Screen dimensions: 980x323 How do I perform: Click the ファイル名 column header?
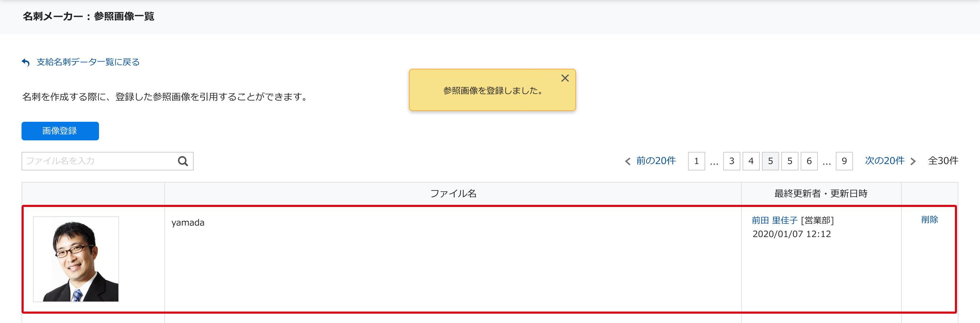tap(453, 194)
